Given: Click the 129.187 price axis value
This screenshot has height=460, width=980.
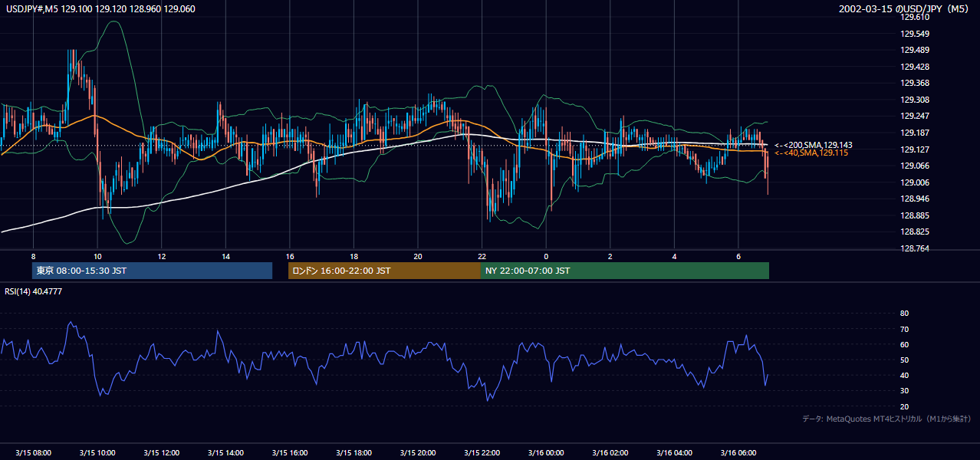Looking at the screenshot, I should click(x=915, y=133).
